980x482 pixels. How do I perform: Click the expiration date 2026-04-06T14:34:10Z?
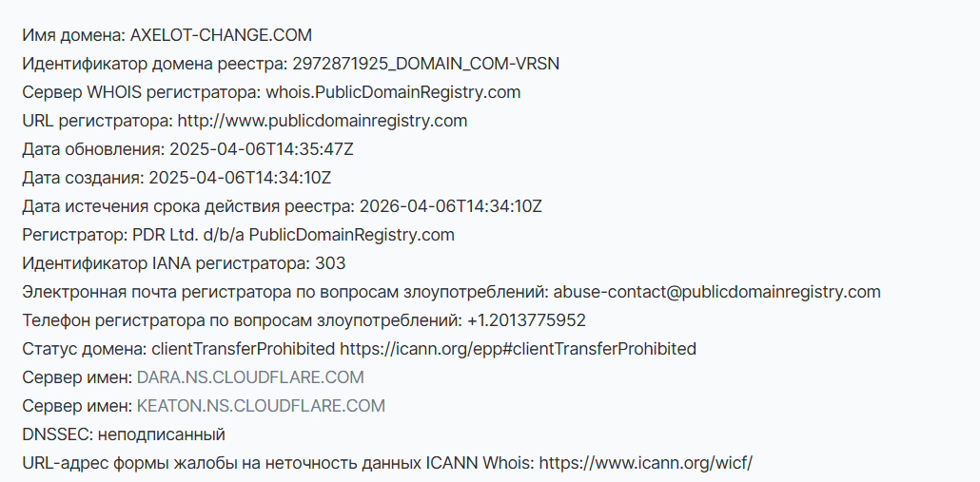click(x=451, y=206)
